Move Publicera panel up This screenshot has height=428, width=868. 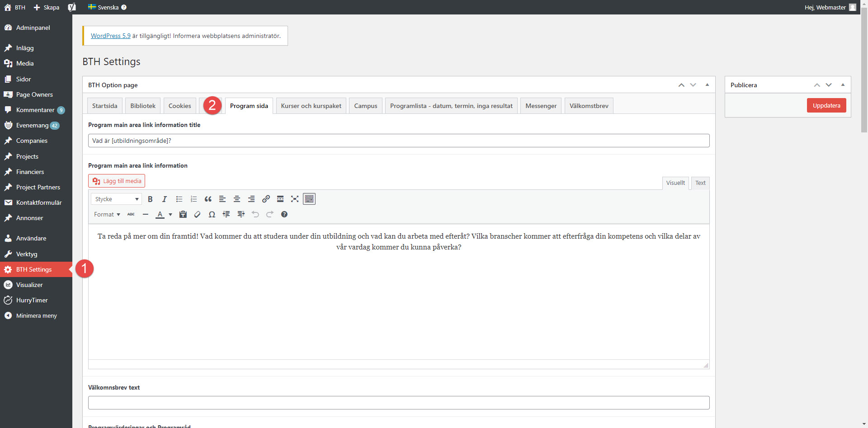tap(817, 85)
